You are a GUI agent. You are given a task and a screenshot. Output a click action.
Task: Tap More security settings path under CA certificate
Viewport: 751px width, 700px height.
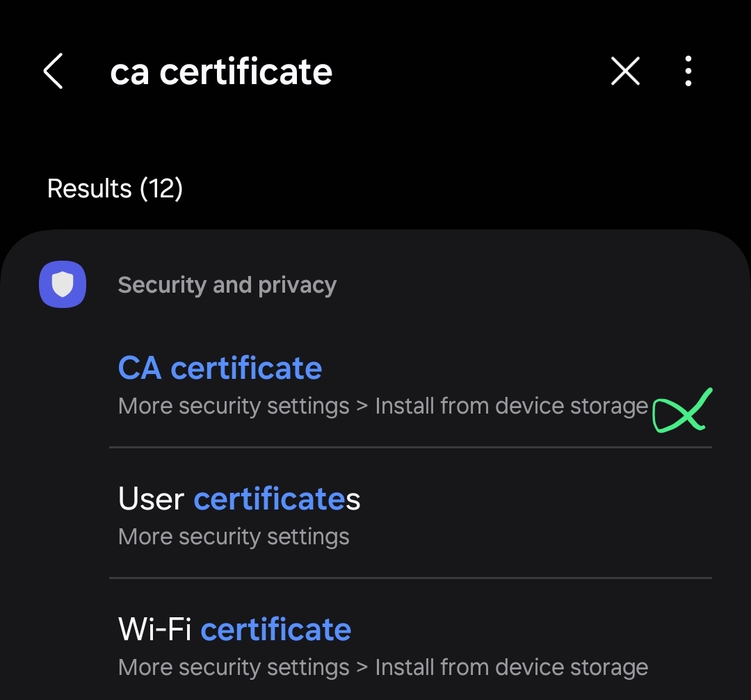point(234,406)
